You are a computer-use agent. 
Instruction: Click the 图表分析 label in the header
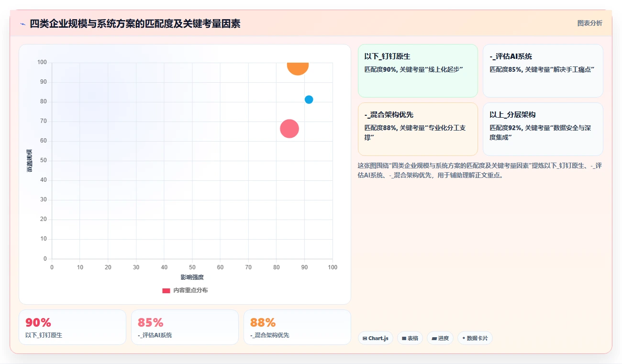tap(589, 23)
